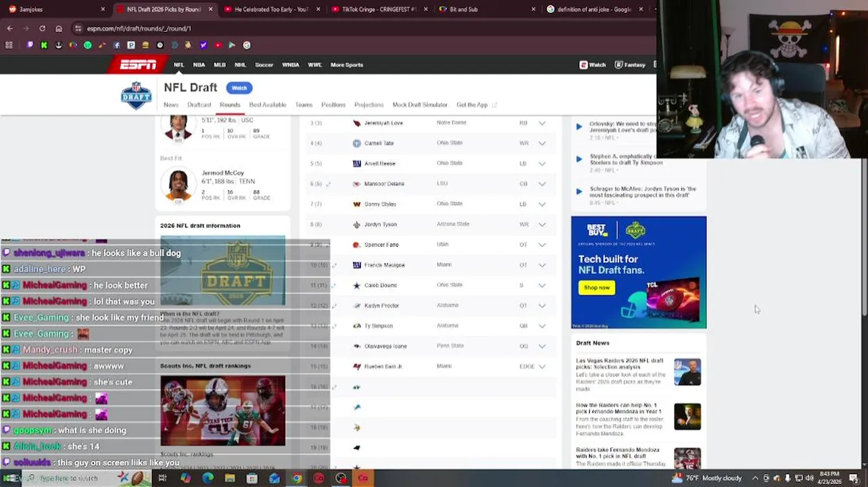Open the Soccer menu in the ESPN header
The width and height of the screenshot is (868, 487).
click(264, 65)
